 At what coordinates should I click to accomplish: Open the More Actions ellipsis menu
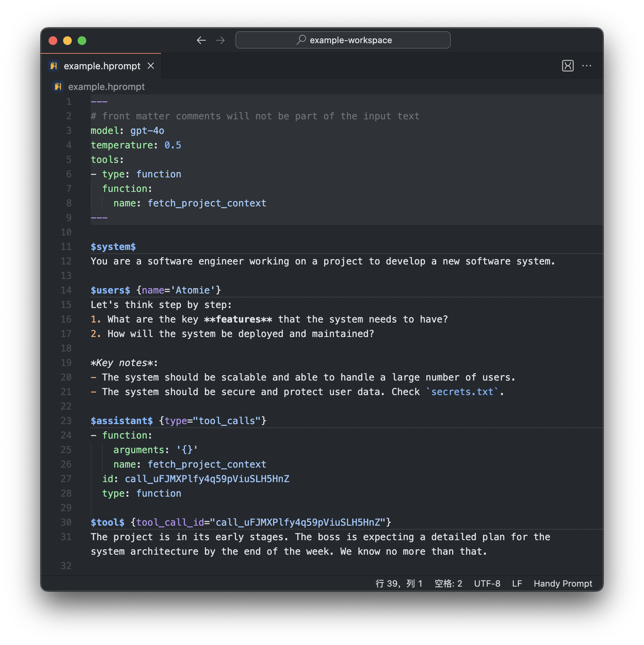pyautogui.click(x=587, y=66)
